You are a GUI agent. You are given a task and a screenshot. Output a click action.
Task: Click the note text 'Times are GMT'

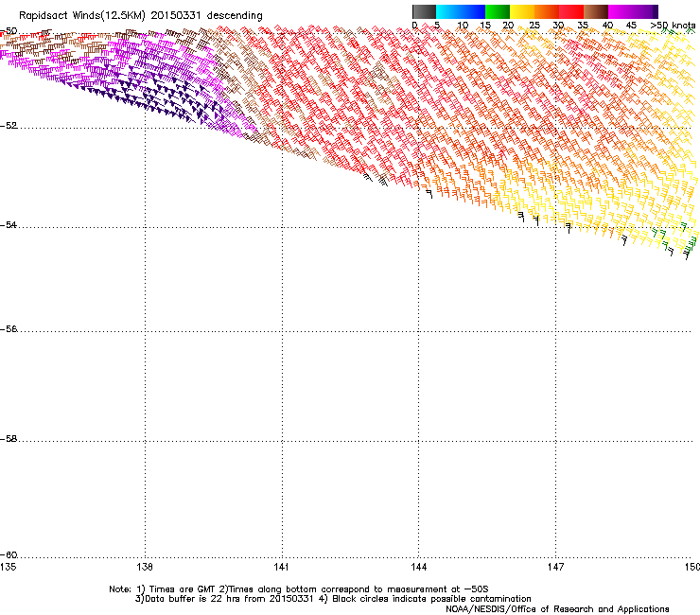[183, 589]
